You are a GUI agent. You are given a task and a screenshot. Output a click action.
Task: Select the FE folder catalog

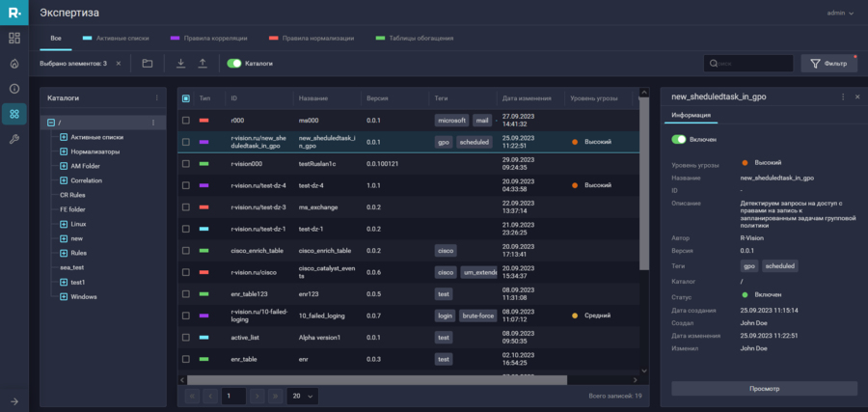pyautogui.click(x=72, y=209)
